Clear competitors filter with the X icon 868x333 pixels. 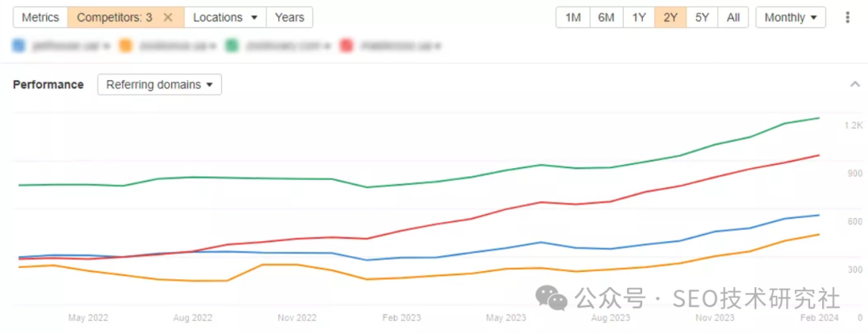pos(167,18)
